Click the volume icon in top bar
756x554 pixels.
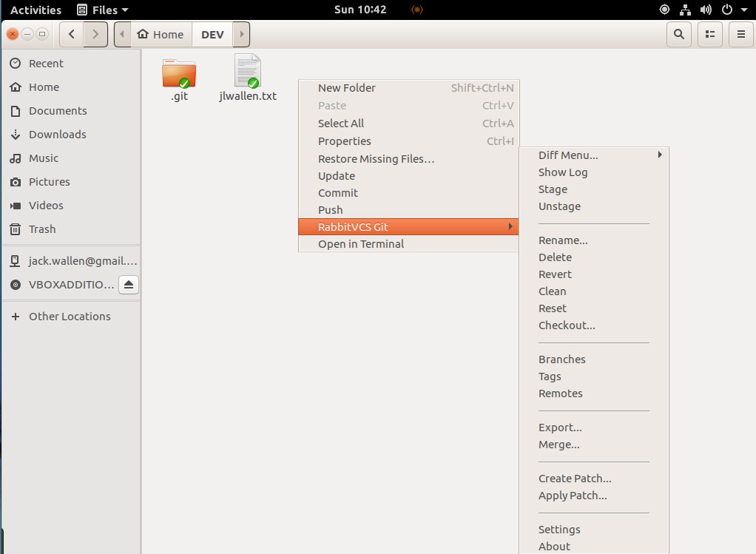coord(706,10)
